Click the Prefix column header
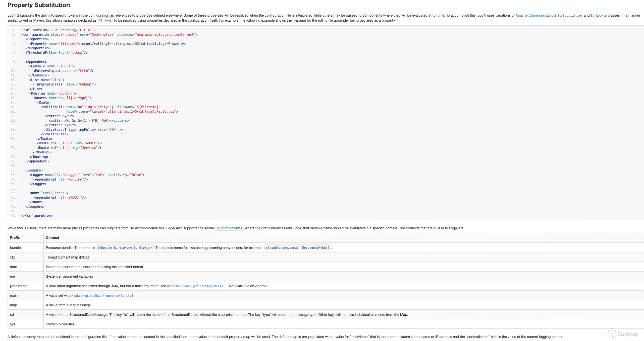The height and width of the screenshot is (341, 644). coord(15,238)
